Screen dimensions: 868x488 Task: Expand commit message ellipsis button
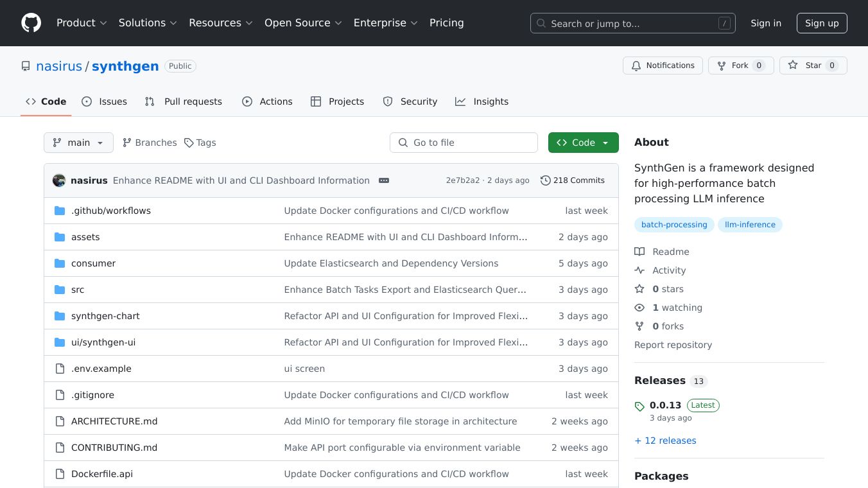coord(384,180)
